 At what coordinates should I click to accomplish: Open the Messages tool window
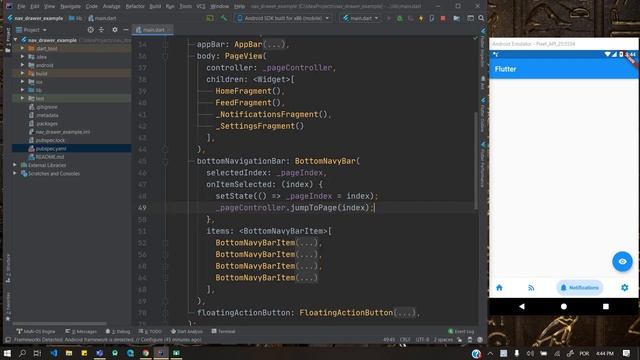pyautogui.click(x=81, y=331)
